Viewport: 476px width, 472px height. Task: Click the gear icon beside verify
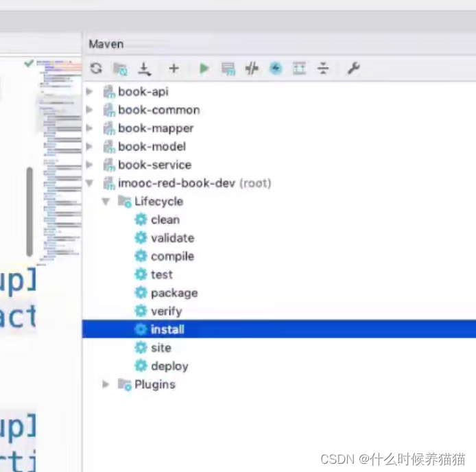141,311
